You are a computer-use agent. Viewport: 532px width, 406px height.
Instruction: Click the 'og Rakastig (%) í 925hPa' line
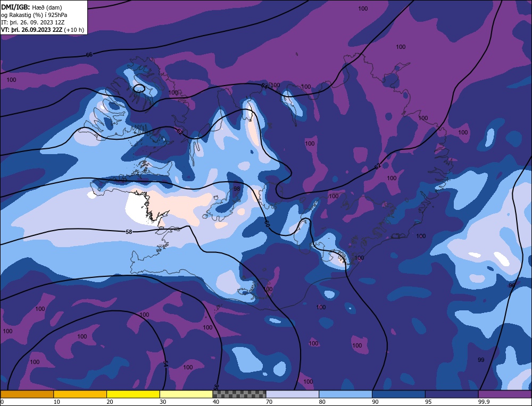pyautogui.click(x=34, y=15)
